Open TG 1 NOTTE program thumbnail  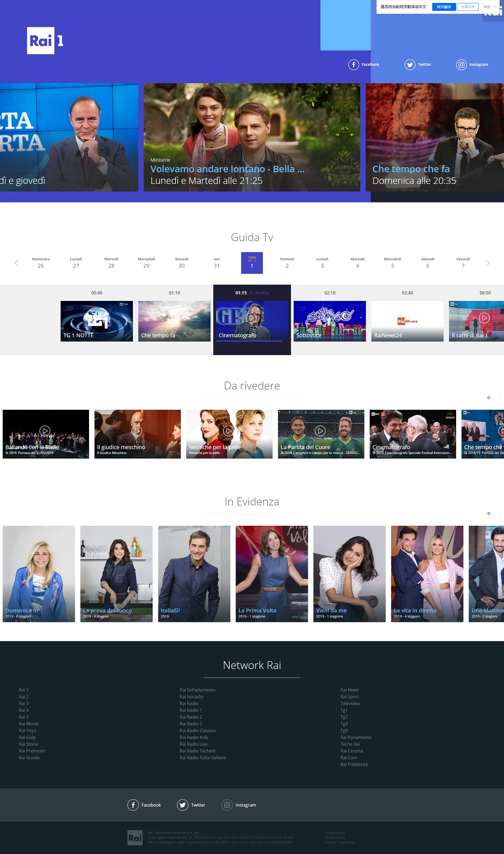(x=97, y=321)
